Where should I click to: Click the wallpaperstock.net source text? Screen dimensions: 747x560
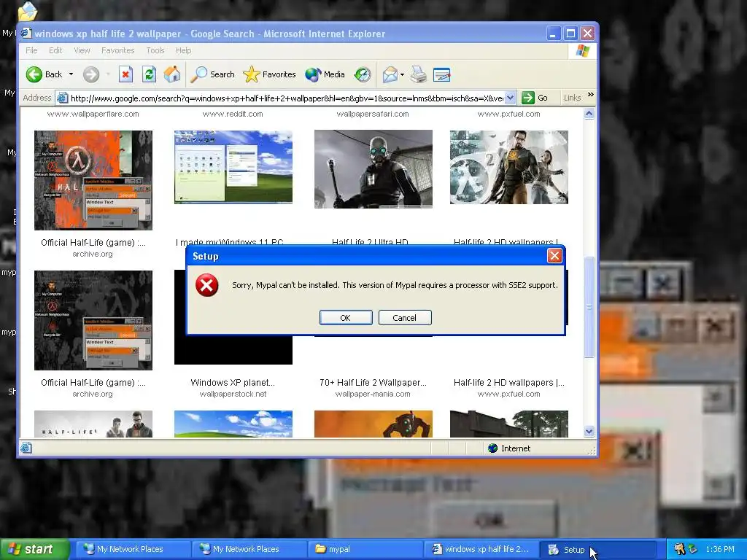coord(233,394)
